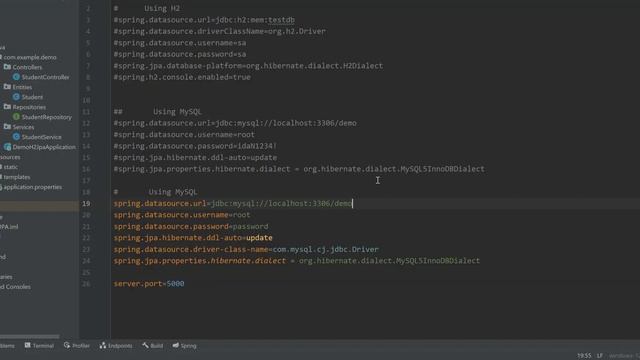Click the Profiler icon in bottom bar

coord(67,345)
